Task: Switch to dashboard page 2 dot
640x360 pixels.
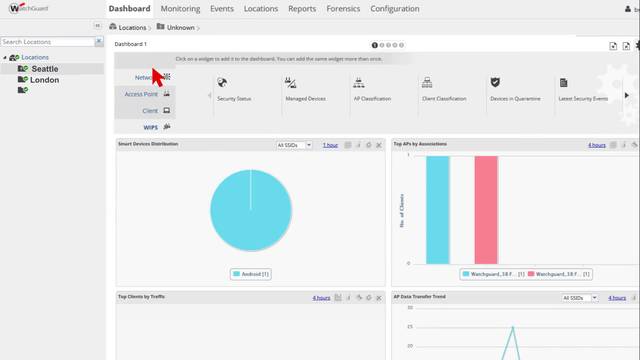Action: click(x=382, y=45)
